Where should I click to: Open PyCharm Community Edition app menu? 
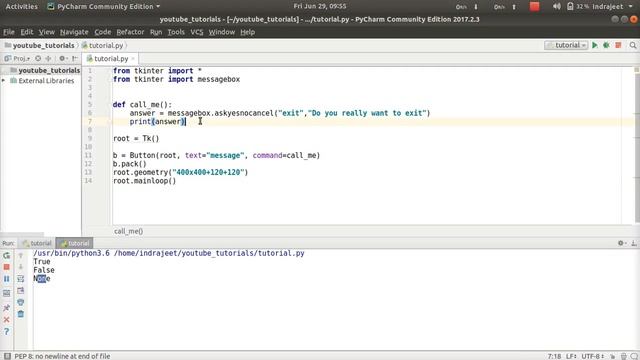point(104,7)
